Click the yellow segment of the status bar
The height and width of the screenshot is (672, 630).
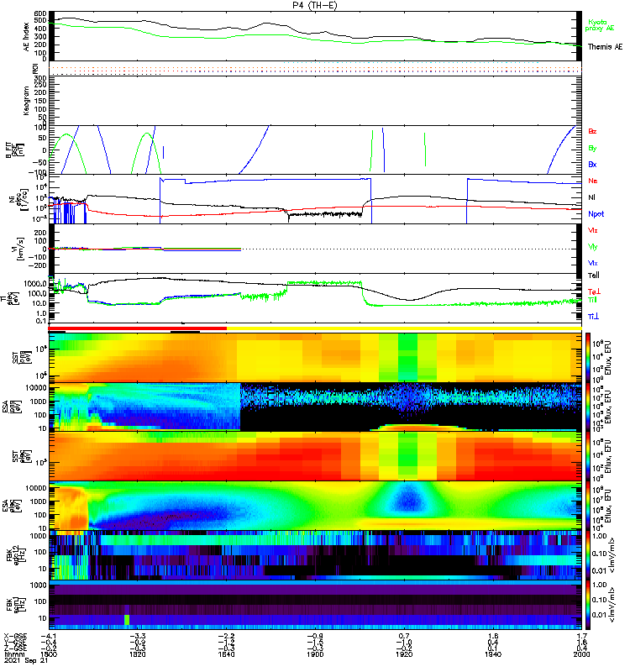pyautogui.click(x=404, y=328)
